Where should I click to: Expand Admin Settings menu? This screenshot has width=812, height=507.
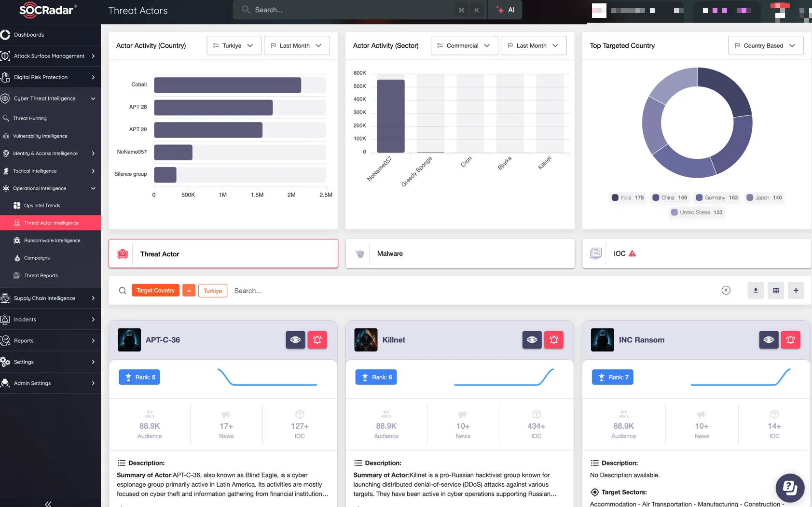click(x=50, y=383)
